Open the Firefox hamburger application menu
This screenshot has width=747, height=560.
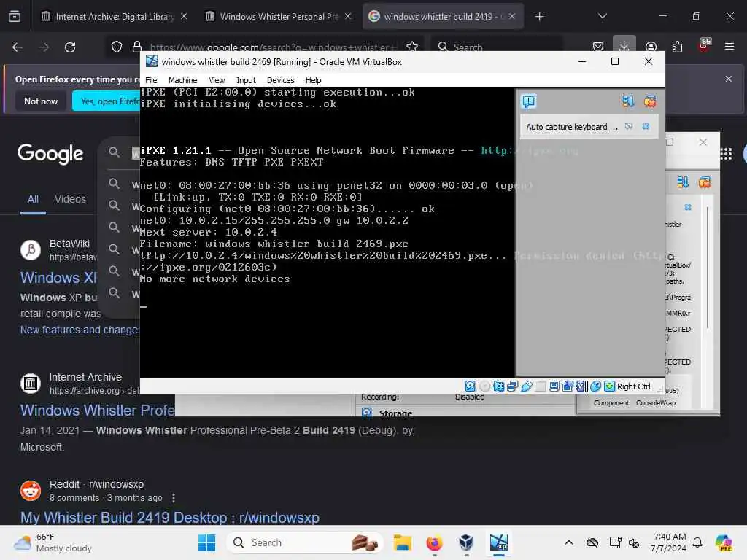729,47
